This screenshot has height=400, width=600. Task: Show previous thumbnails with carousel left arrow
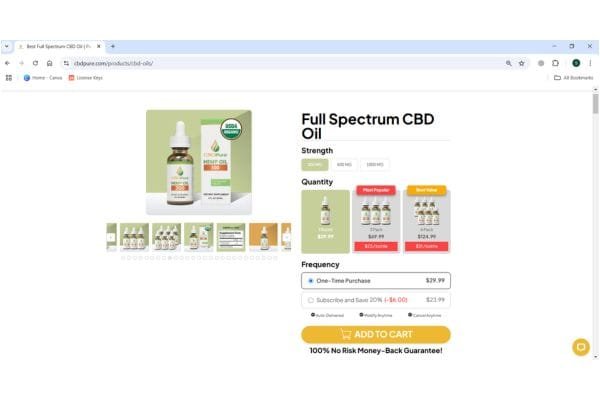coord(111,237)
